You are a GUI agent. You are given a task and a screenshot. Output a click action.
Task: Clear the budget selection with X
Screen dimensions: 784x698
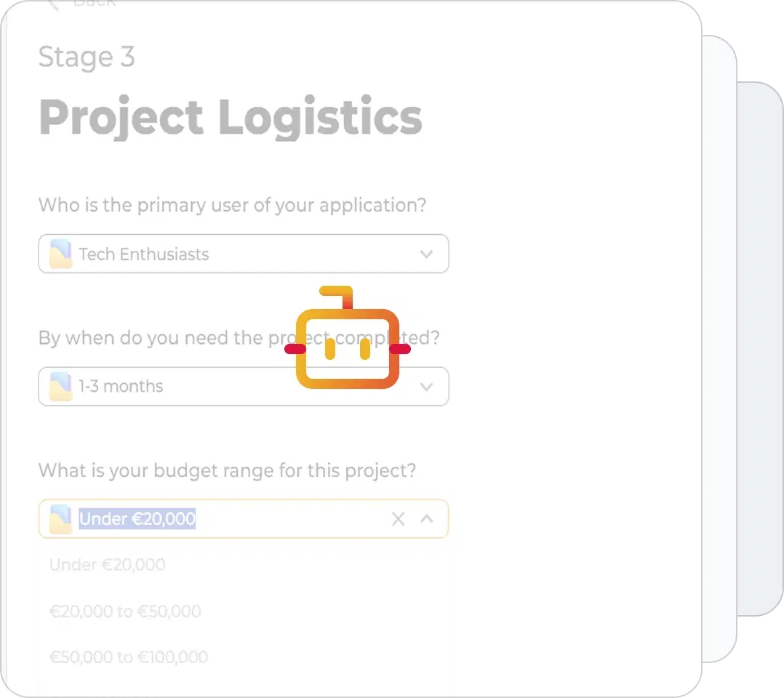coord(398,519)
